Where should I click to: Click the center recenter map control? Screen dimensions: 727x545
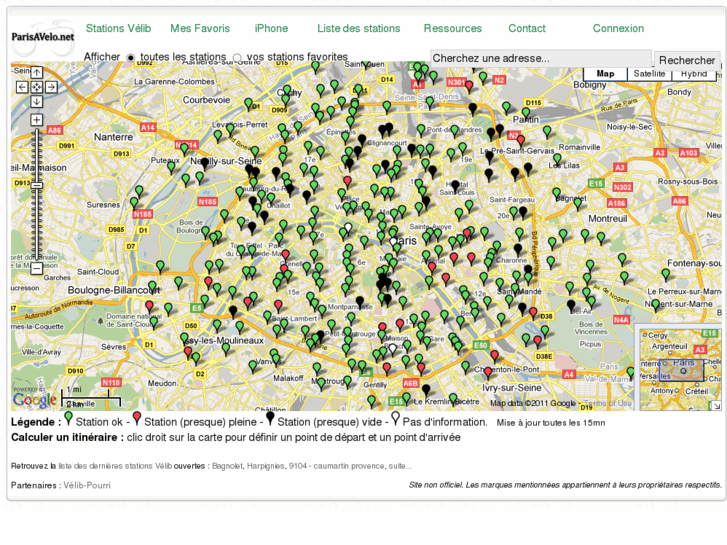[36, 88]
